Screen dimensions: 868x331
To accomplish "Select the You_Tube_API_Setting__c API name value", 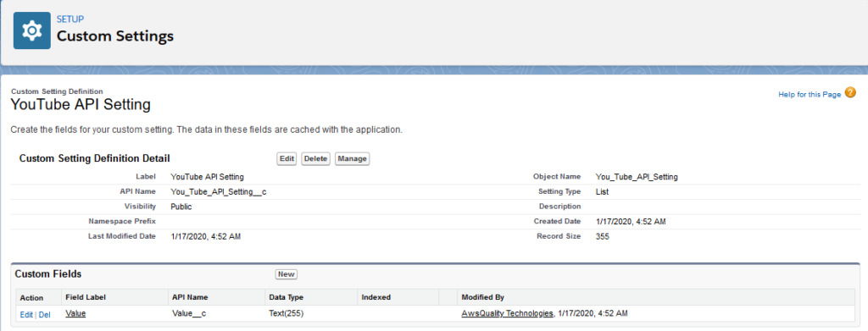I will pyautogui.click(x=220, y=192).
